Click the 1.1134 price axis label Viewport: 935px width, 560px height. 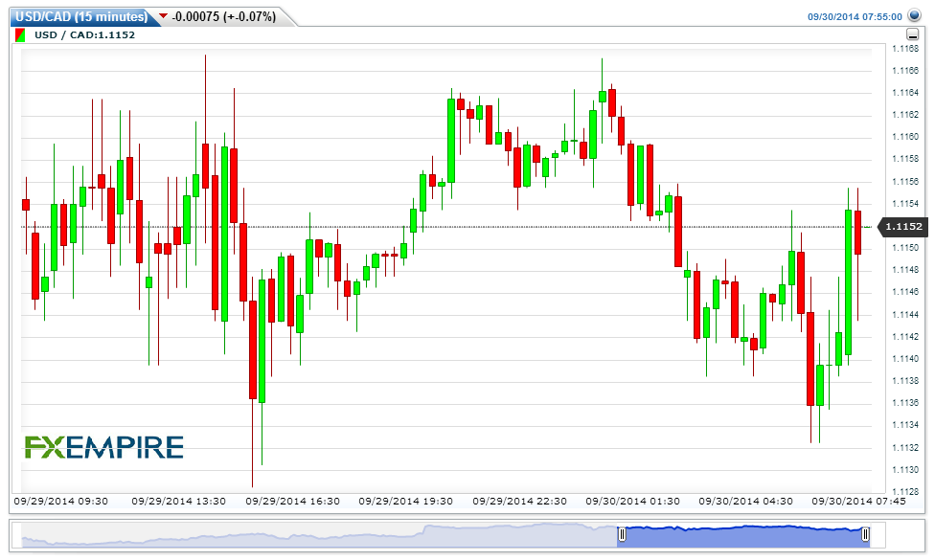coord(905,425)
